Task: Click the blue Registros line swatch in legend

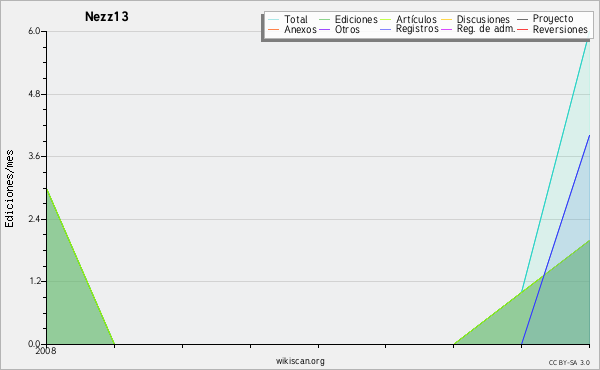Action: tap(385, 29)
